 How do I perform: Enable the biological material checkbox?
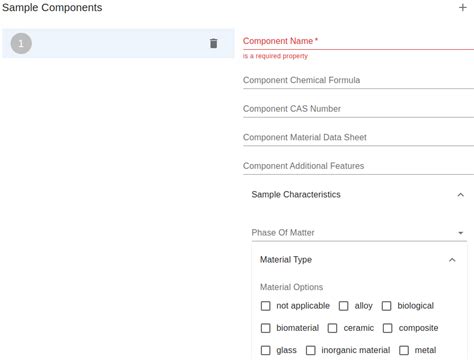(x=386, y=306)
